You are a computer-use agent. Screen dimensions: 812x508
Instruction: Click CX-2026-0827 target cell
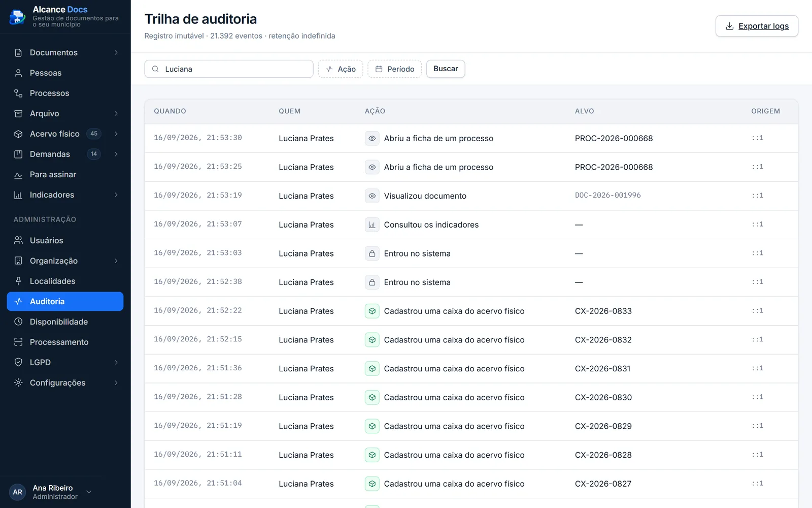point(603,484)
